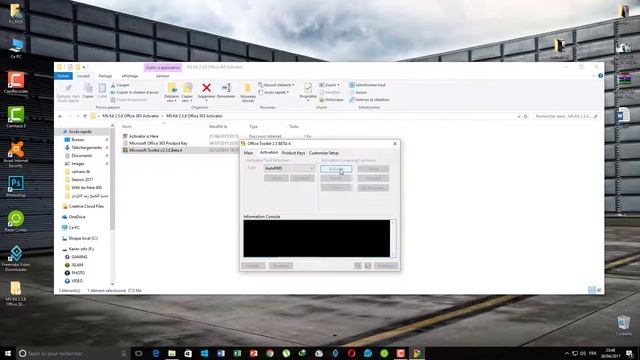Refresh the Explorer address bar

click(x=526, y=116)
